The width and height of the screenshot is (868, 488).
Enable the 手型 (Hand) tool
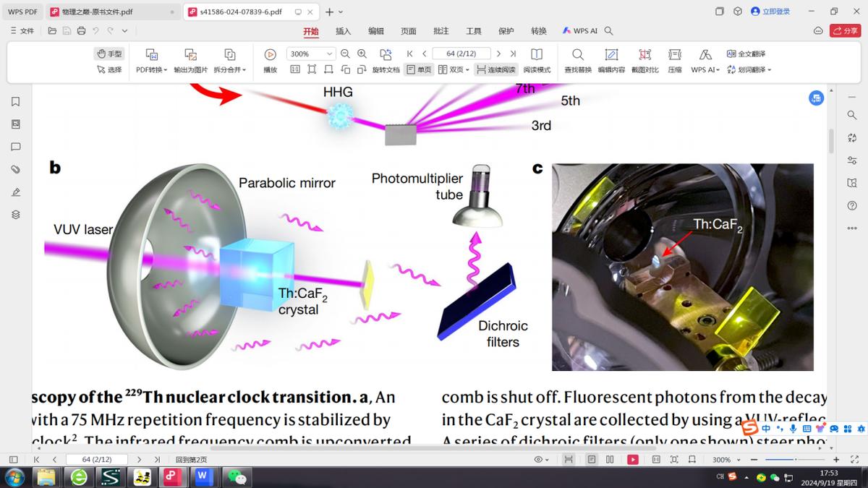coord(109,53)
